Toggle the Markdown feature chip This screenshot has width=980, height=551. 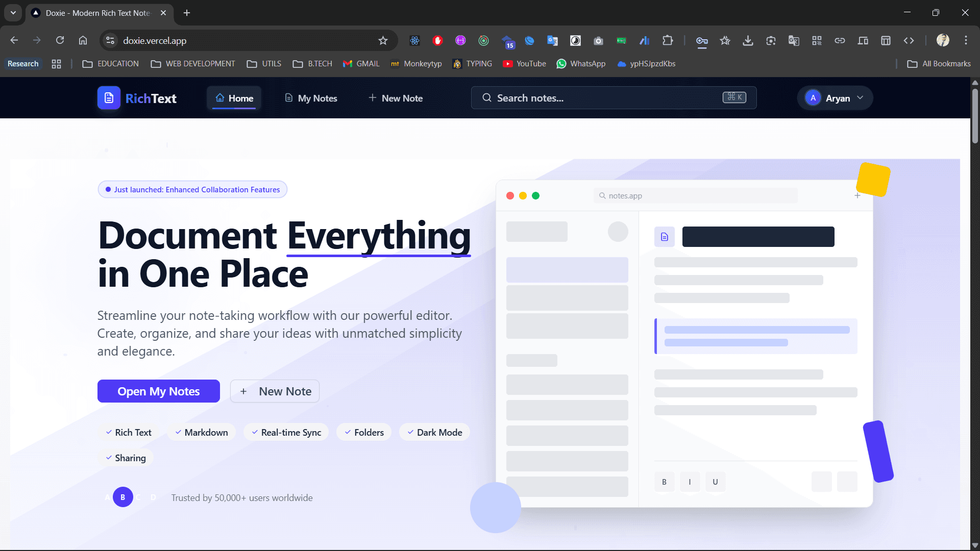[x=201, y=433]
